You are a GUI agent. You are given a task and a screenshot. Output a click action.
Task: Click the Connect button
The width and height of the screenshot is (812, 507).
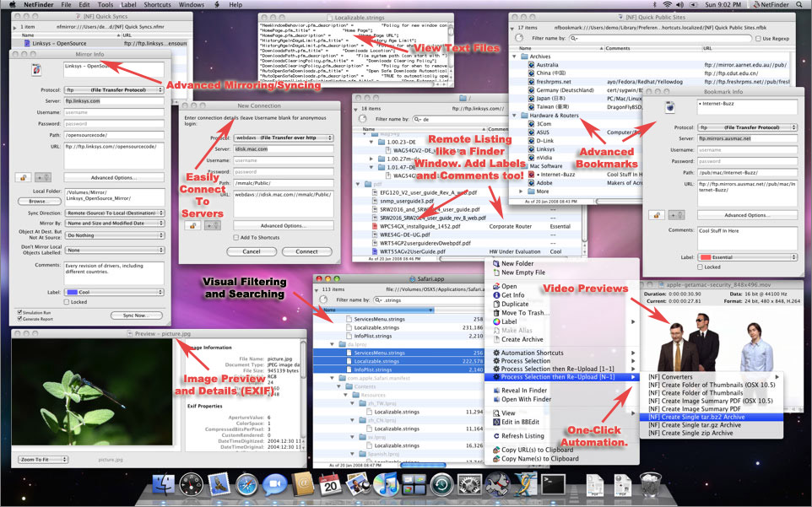(x=306, y=251)
